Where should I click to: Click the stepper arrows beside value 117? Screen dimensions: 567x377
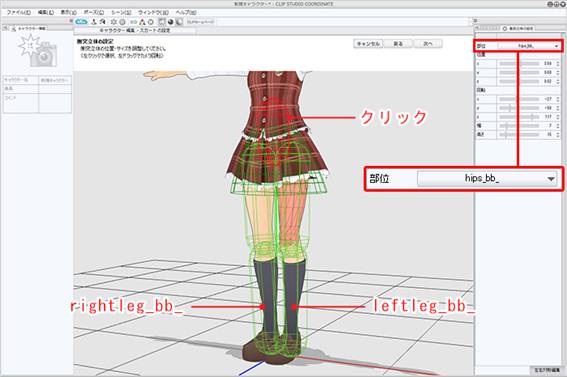557,117
